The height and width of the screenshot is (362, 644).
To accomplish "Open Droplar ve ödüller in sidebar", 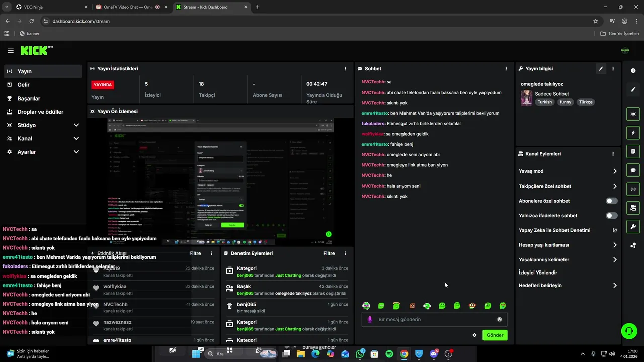I will tap(43, 112).
